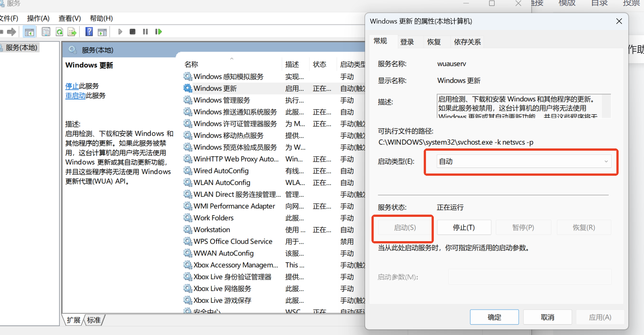Click gear icon of Workstation row

tap(188, 230)
